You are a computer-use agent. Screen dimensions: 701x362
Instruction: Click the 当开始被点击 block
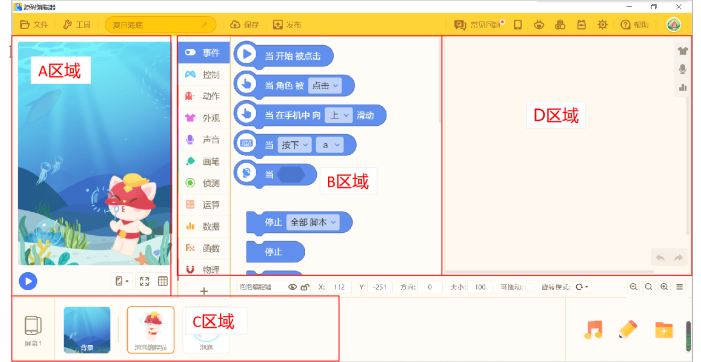pyautogui.click(x=283, y=55)
